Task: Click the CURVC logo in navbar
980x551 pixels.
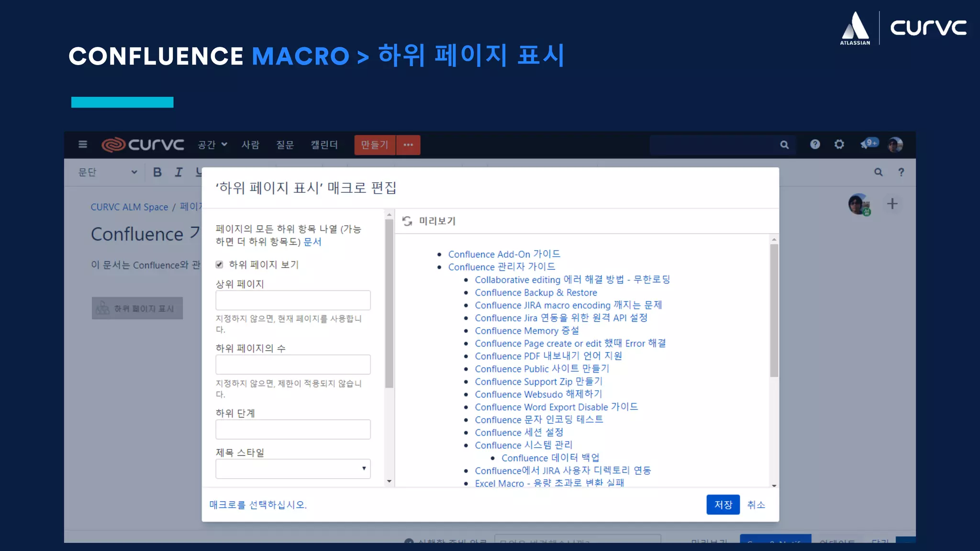Action: pyautogui.click(x=143, y=144)
